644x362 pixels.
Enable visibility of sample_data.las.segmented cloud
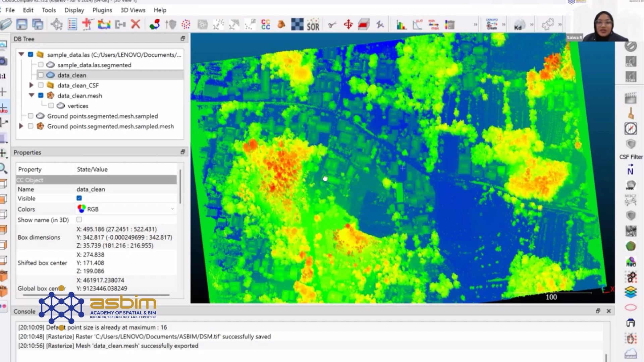[x=41, y=65]
